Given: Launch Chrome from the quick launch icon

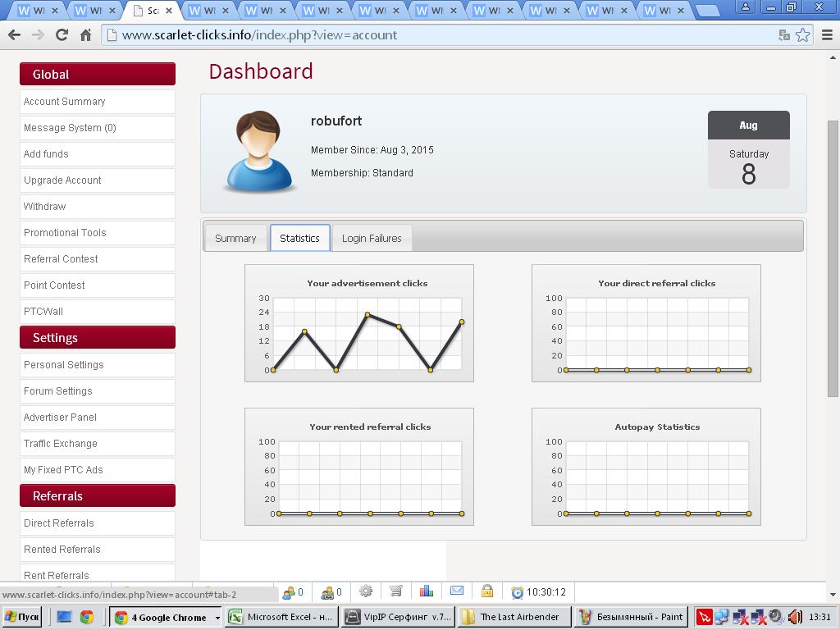Looking at the screenshot, I should [x=87, y=617].
